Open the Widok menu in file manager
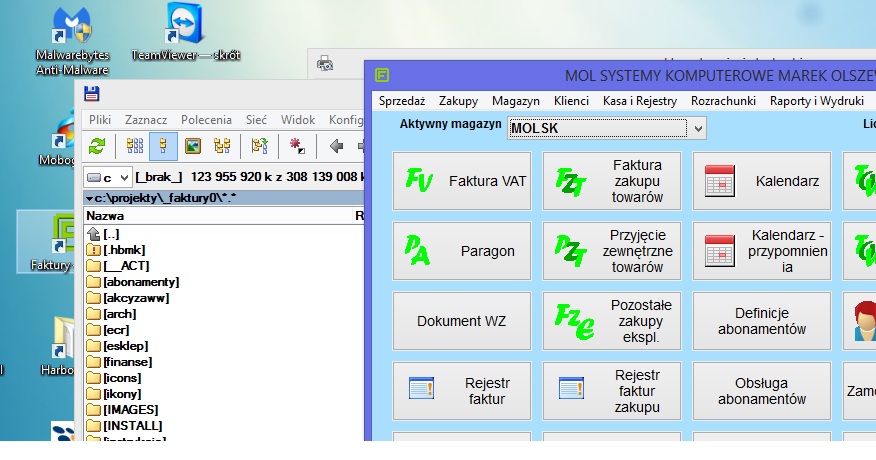Image resolution: width=876 pixels, height=460 pixels. 298,120
